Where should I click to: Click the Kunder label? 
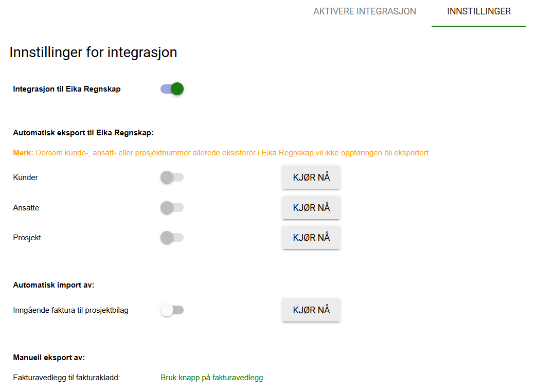[25, 177]
